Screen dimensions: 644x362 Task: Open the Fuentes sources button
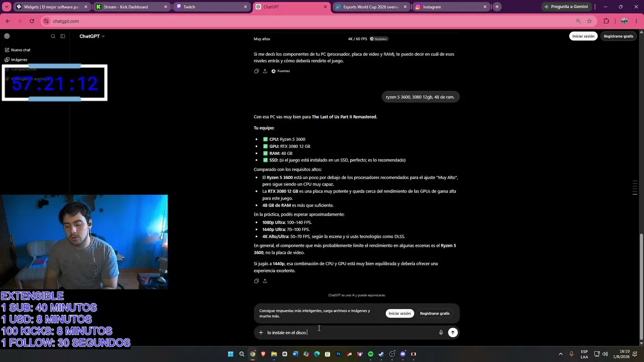pyautogui.click(x=281, y=71)
